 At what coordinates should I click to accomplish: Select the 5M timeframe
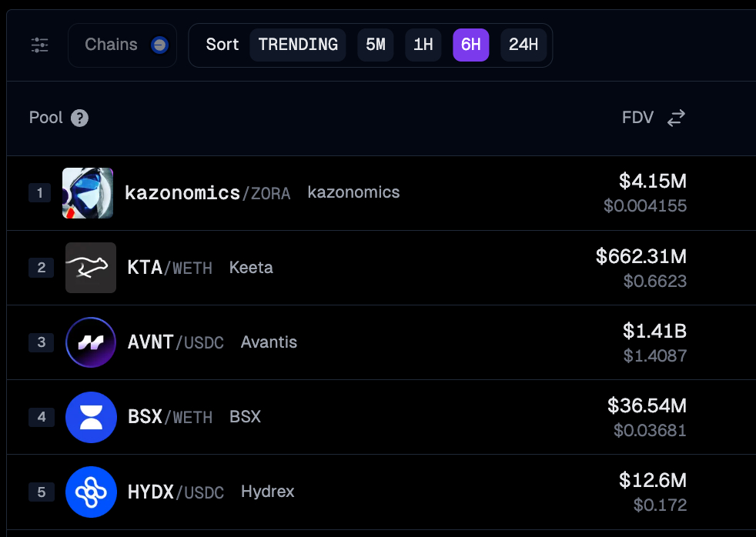[x=376, y=45]
